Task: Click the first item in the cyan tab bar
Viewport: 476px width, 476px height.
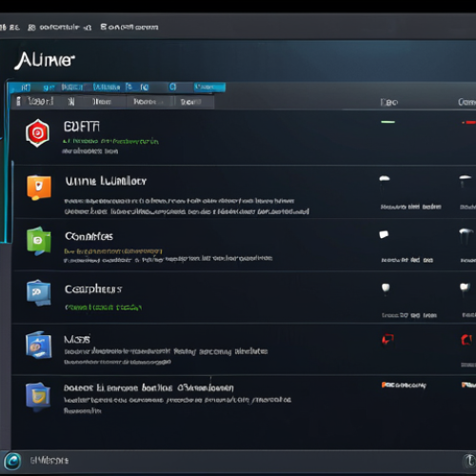Action: pyautogui.click(x=26, y=87)
